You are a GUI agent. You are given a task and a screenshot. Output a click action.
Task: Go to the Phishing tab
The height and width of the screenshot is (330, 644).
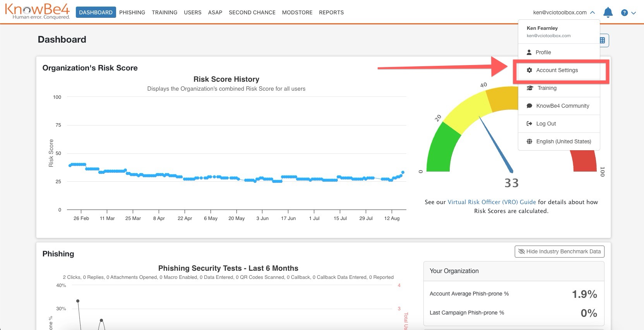[132, 12]
